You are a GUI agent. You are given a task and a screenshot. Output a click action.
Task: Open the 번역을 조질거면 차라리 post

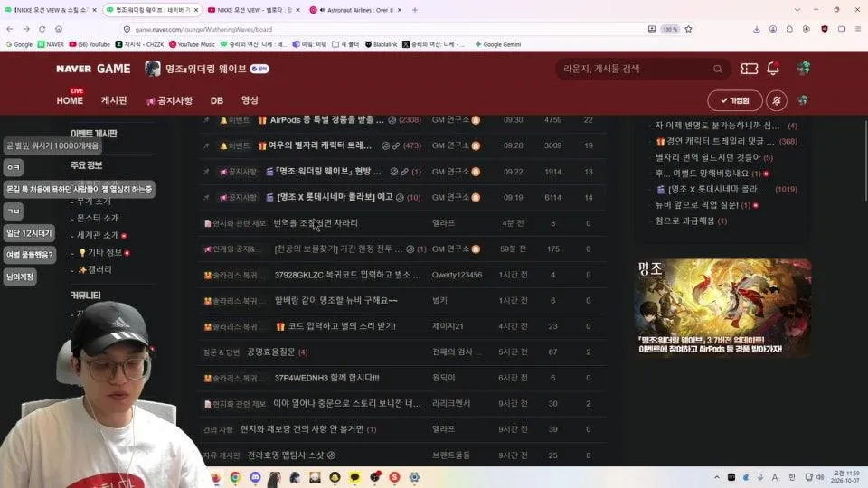(x=316, y=223)
